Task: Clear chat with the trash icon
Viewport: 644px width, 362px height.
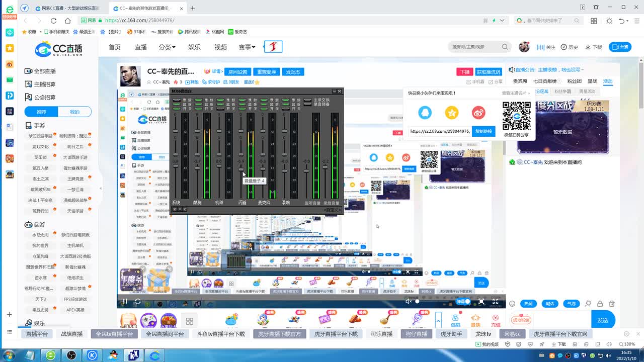Action: tap(612, 304)
